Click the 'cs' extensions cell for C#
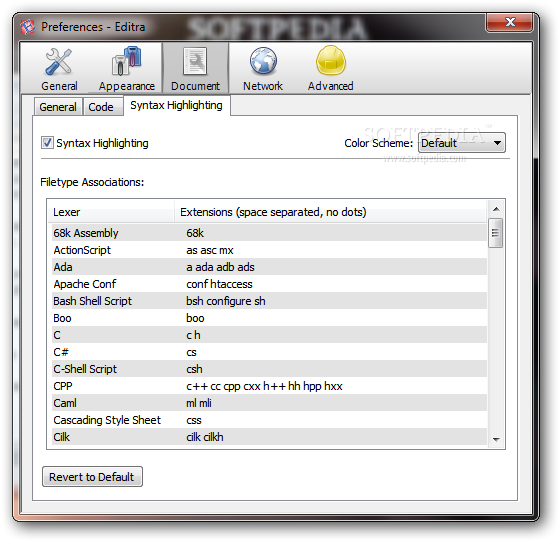Viewport: 560px width, 542px height. point(191,352)
